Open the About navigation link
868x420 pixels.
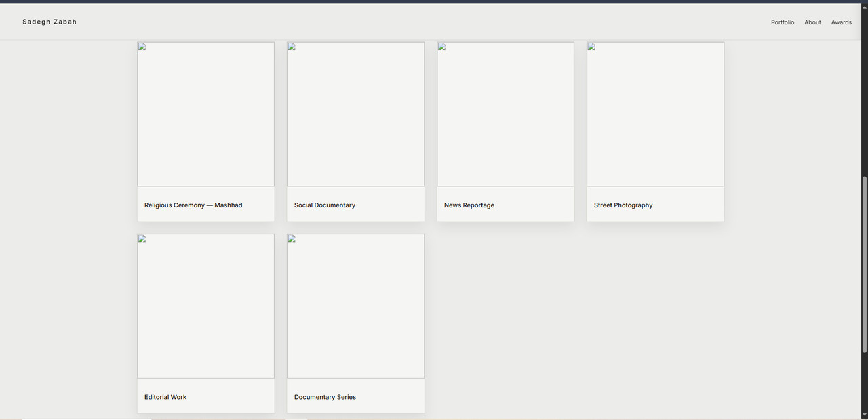(812, 22)
